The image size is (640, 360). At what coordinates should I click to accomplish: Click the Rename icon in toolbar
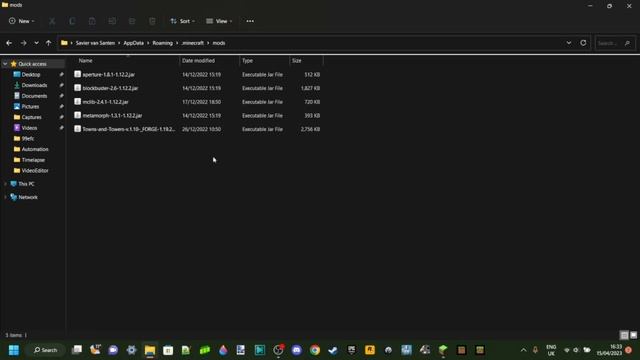point(112,21)
